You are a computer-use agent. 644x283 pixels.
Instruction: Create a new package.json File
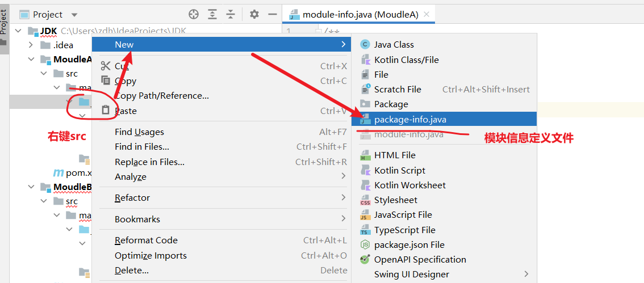pos(445,244)
